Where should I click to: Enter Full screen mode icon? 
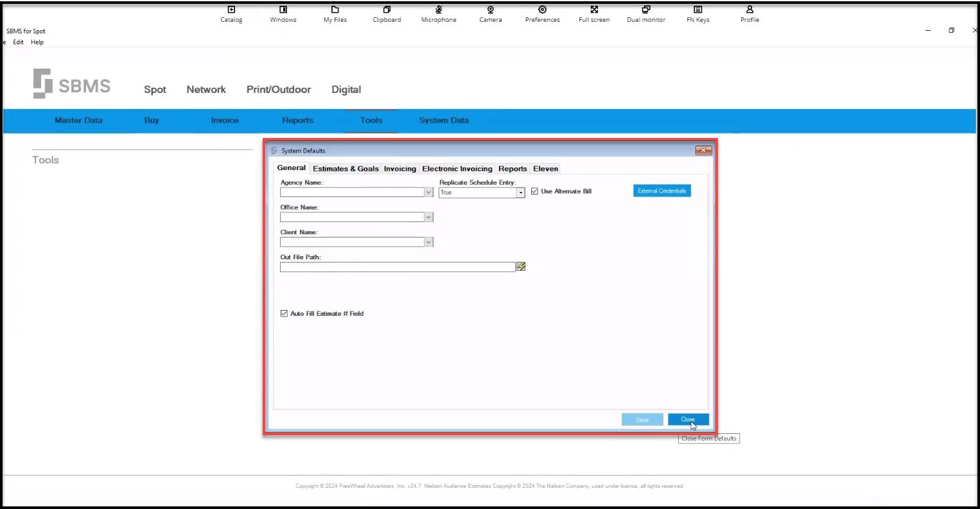(x=594, y=10)
